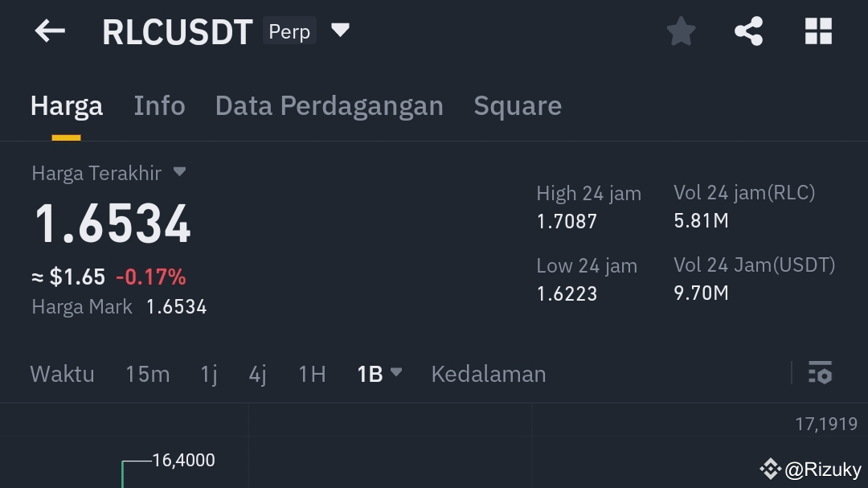Tap the share icon
Screen dimensions: 868x488
pos(748,32)
